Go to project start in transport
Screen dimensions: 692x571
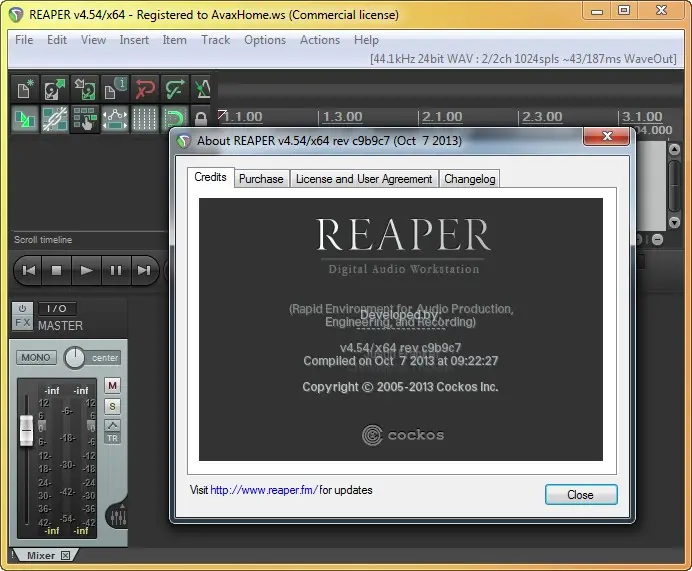pyautogui.click(x=28, y=270)
